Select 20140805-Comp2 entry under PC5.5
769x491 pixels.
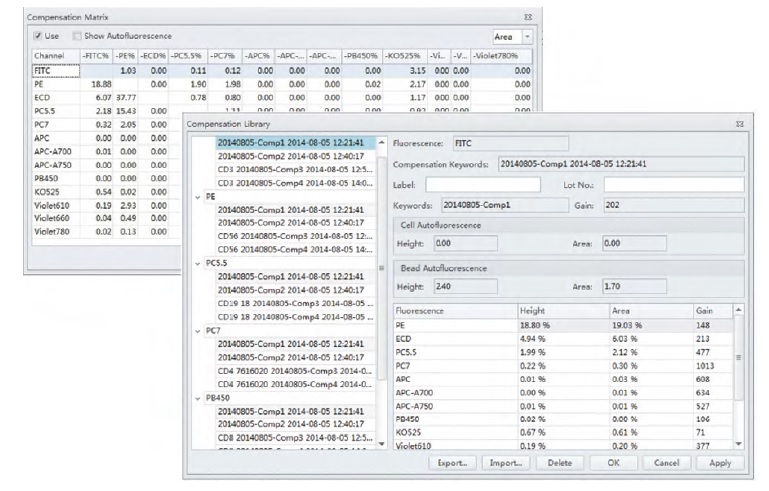(x=296, y=290)
